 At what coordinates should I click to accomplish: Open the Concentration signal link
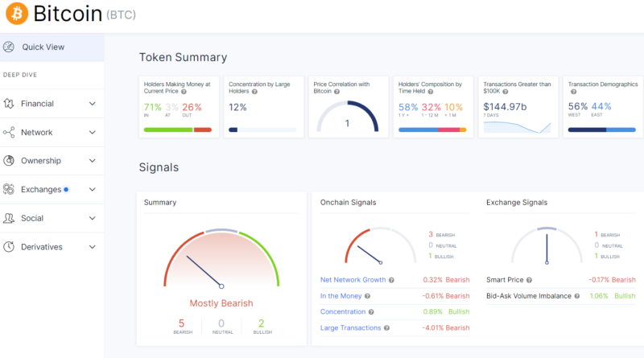click(x=343, y=311)
